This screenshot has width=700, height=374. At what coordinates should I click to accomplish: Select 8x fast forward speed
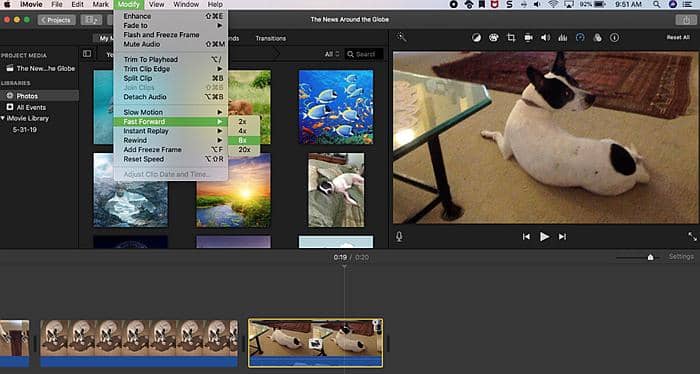click(x=243, y=140)
